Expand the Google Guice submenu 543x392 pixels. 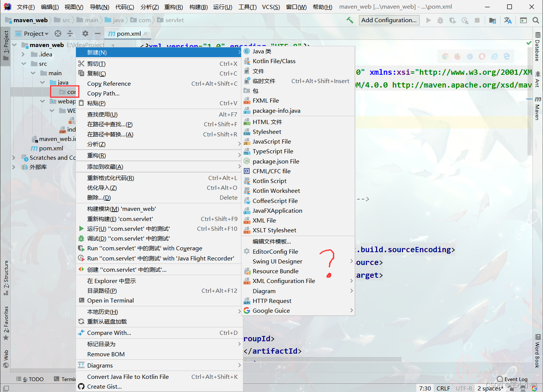tap(298, 310)
